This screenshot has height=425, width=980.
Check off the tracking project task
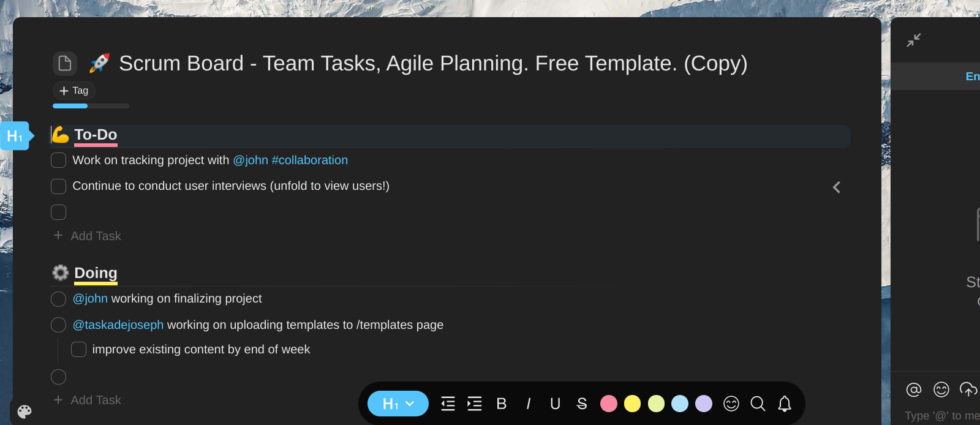click(59, 160)
